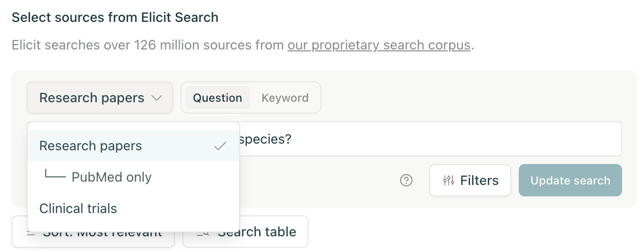Click the Select sources from Elicit Search heading
The height and width of the screenshot is (252, 644).
(115, 18)
